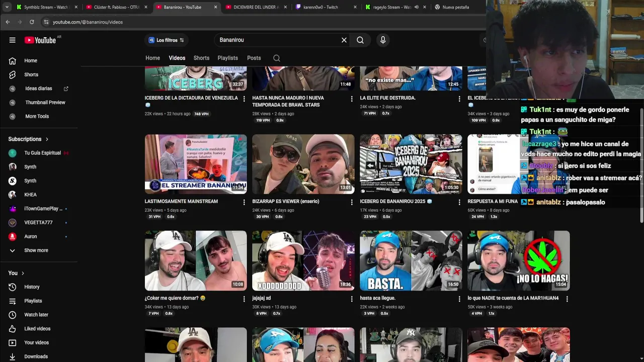Open the BASTA. thumbnail video
The height and width of the screenshot is (362, 644).
click(411, 260)
